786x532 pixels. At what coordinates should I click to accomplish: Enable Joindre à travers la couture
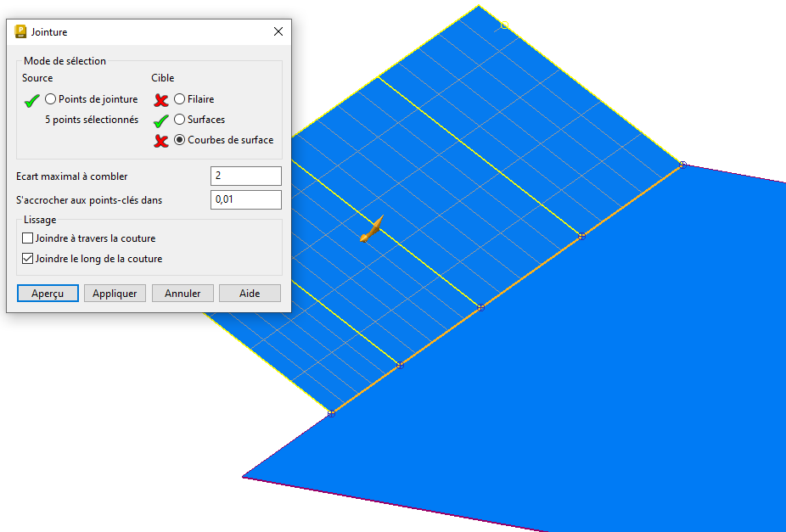pyautogui.click(x=29, y=238)
